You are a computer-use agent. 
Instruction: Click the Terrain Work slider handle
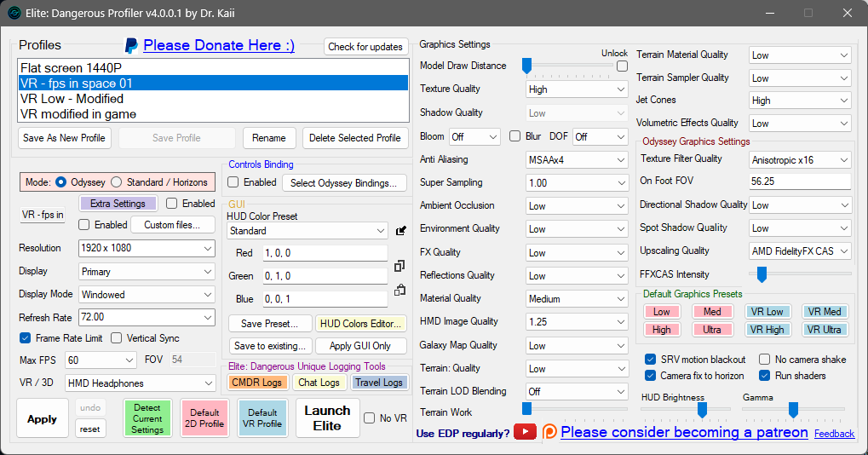tap(527, 409)
